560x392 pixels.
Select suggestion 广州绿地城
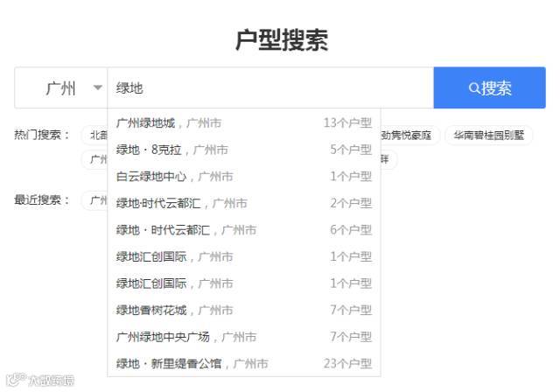coord(244,123)
